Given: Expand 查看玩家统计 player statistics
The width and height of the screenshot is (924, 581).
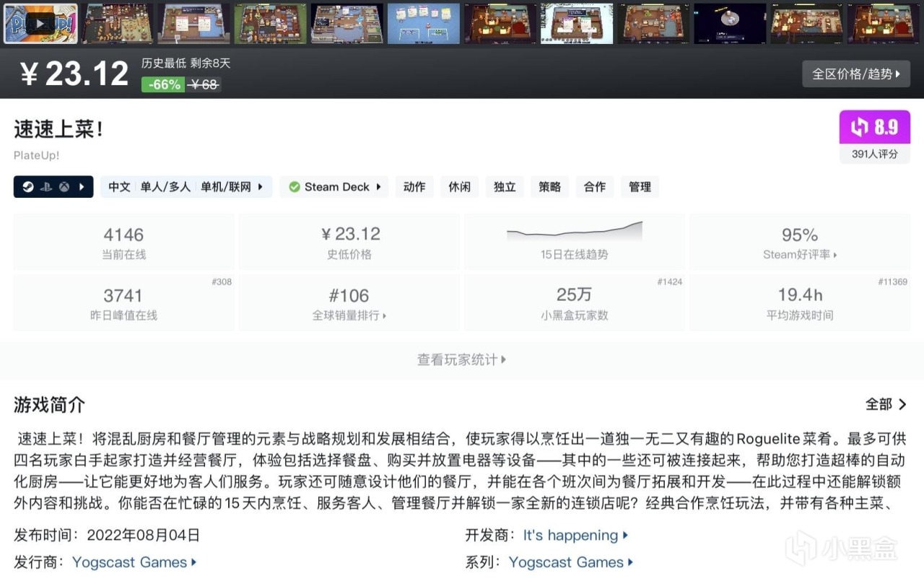Looking at the screenshot, I should [x=462, y=359].
